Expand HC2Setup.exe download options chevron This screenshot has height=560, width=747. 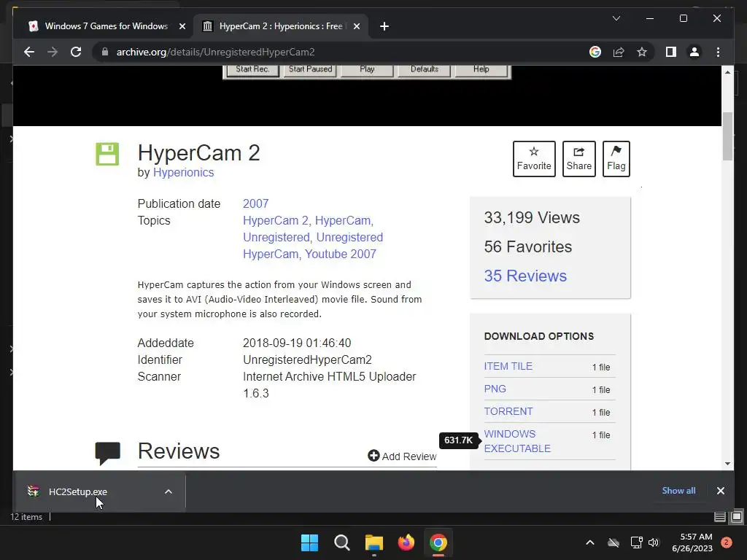tap(169, 492)
